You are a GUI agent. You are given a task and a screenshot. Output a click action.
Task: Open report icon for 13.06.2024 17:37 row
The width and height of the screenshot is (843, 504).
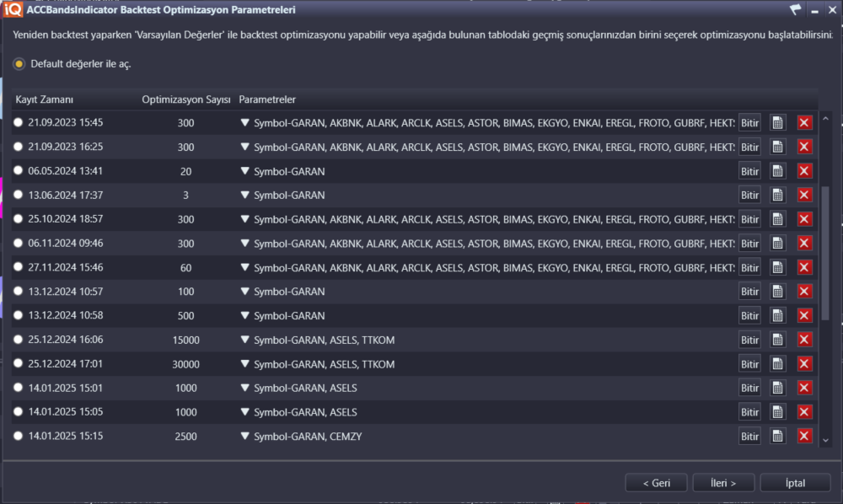click(x=777, y=195)
